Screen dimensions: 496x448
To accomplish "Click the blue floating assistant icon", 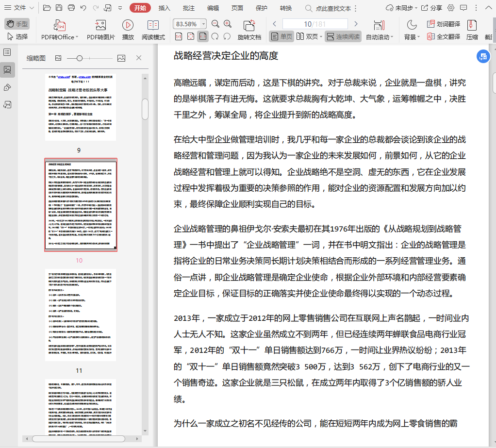I will pyautogui.click(x=483, y=57).
